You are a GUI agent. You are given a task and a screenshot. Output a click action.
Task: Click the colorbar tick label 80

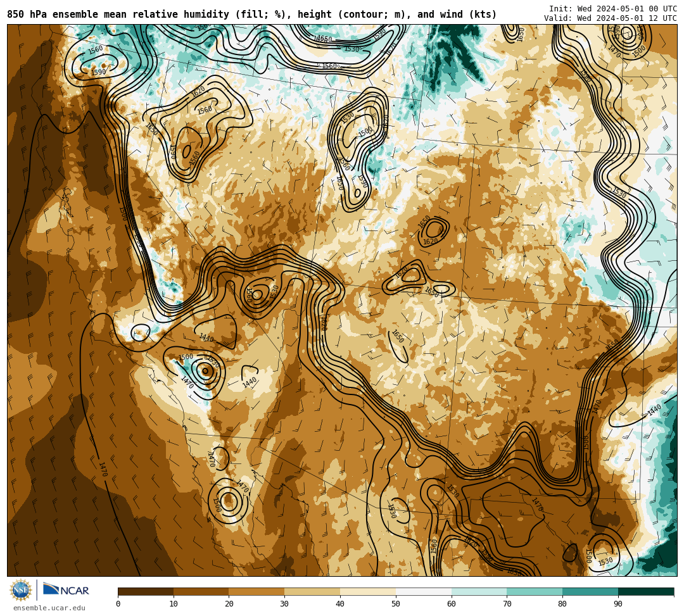[x=563, y=604]
